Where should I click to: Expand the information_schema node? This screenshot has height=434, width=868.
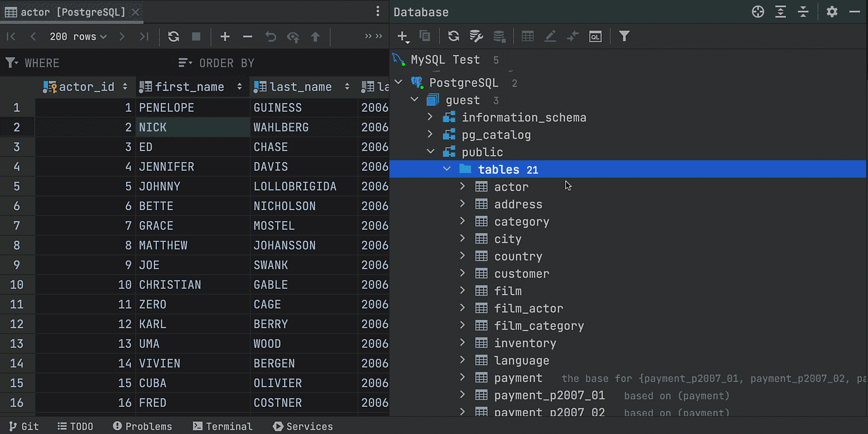pos(430,117)
